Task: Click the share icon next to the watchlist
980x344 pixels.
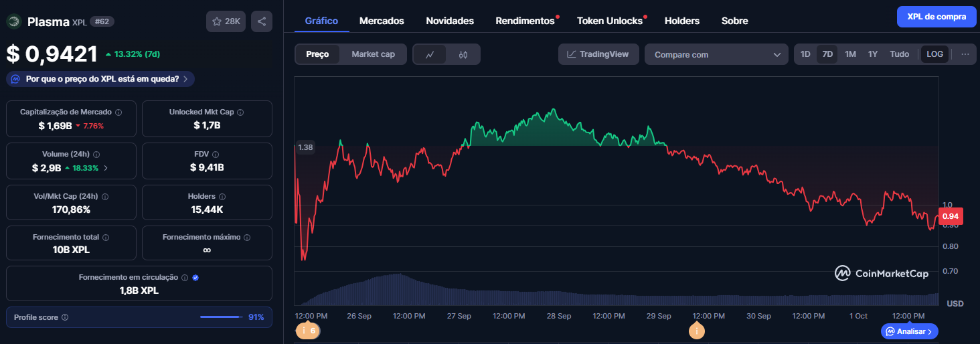Action: [261, 21]
